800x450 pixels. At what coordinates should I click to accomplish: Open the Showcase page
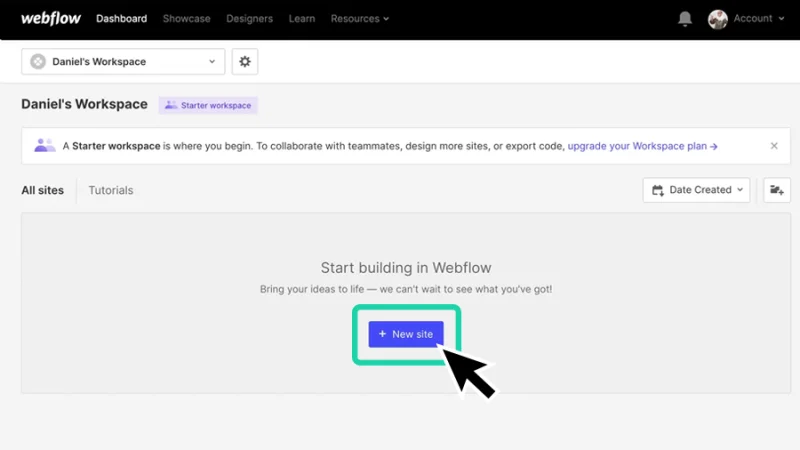[186, 18]
